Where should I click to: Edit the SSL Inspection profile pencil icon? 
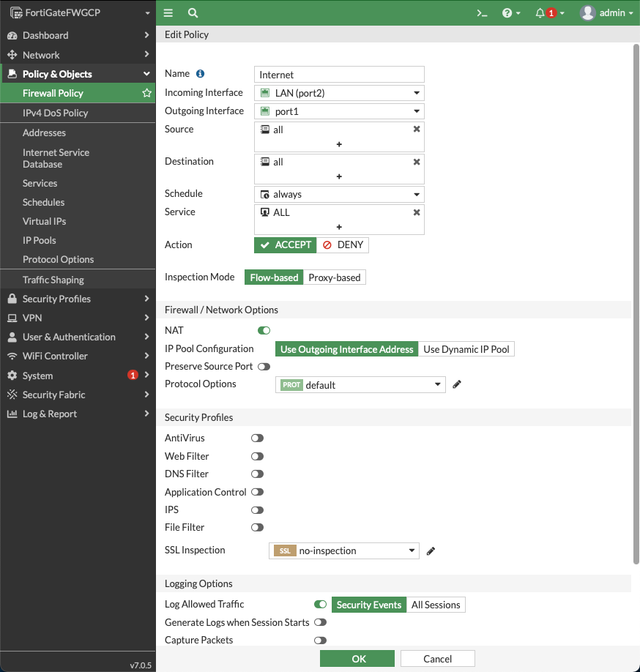pos(431,551)
